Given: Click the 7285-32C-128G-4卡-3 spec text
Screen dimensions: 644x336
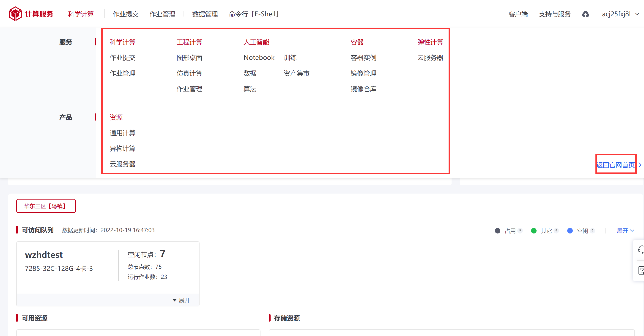Looking at the screenshot, I should click(x=59, y=268).
